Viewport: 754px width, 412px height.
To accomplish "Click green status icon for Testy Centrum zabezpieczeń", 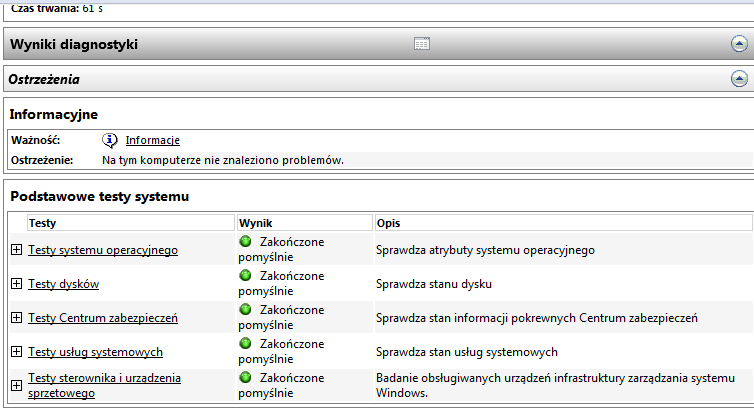I will click(x=245, y=310).
